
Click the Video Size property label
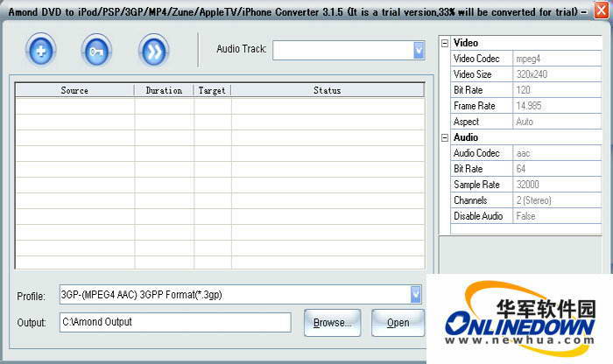(472, 74)
